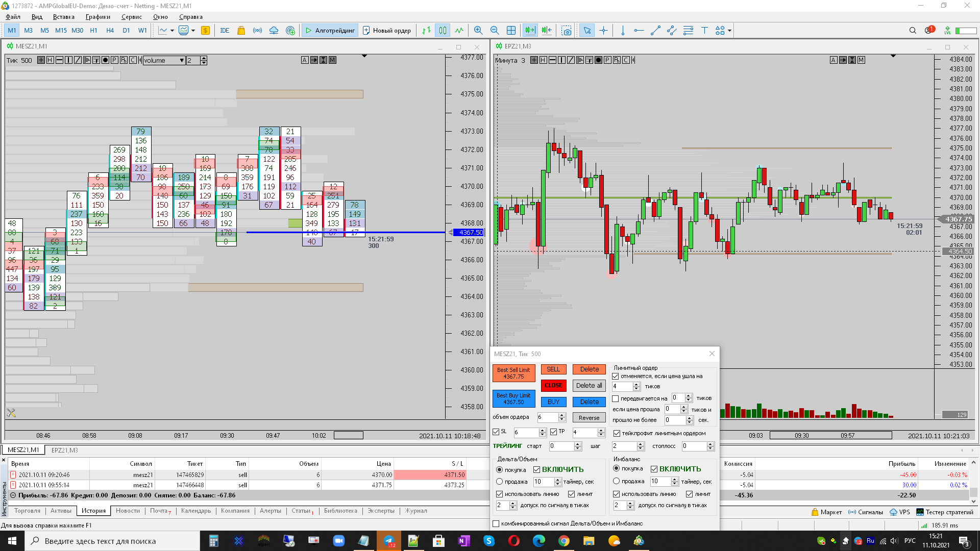Viewport: 980px width, 551px height.
Task: Switch to the EPZ21,M3 chart tab
Action: point(65,450)
